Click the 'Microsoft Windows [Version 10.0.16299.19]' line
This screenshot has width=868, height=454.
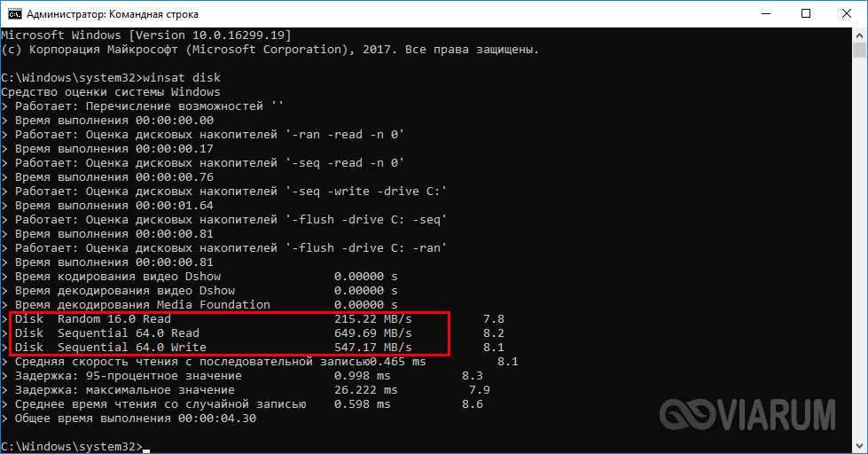pyautogui.click(x=145, y=35)
